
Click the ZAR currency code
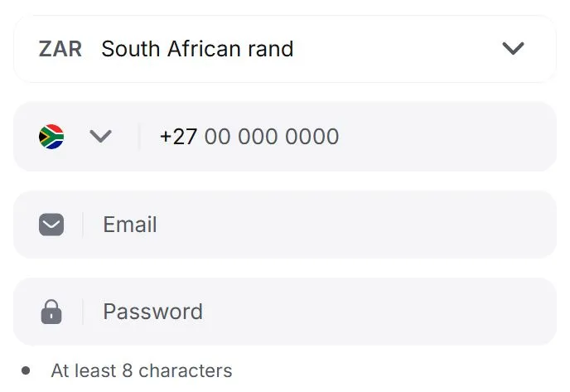click(x=60, y=49)
